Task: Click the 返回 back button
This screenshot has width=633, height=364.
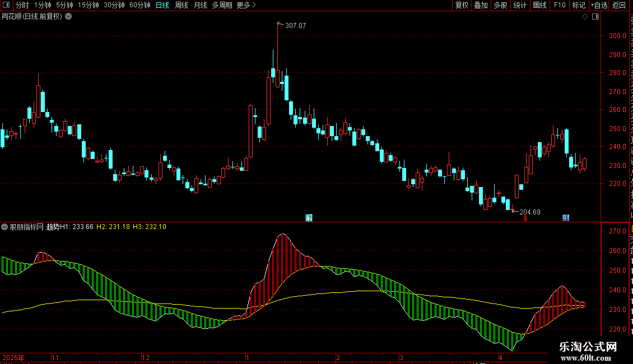Action: [x=618, y=5]
